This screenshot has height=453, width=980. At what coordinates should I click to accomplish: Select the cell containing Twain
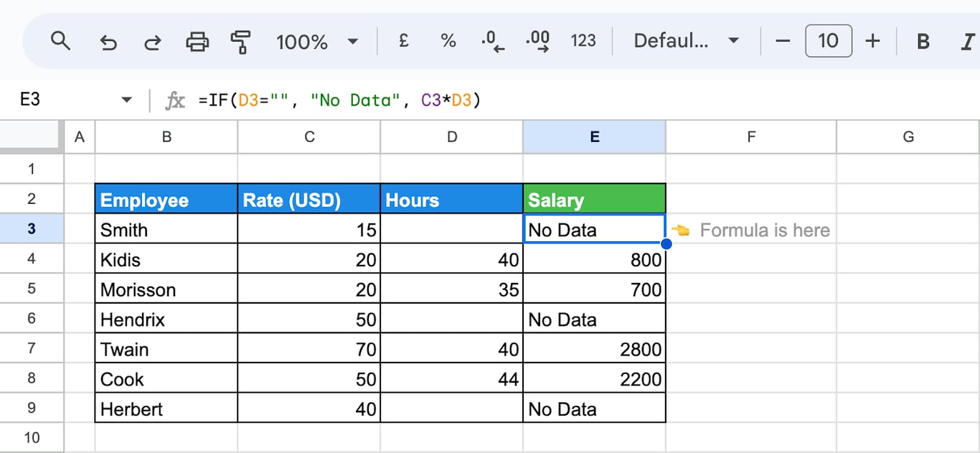tap(166, 348)
